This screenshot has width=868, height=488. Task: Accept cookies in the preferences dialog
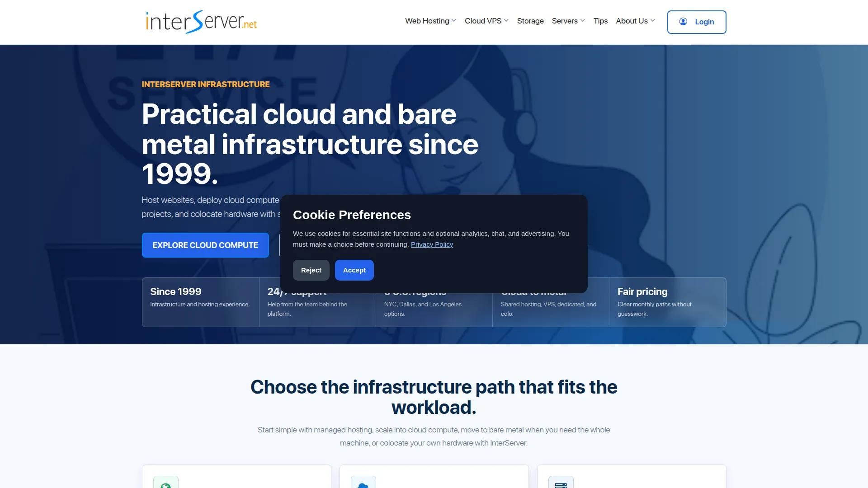(354, 270)
